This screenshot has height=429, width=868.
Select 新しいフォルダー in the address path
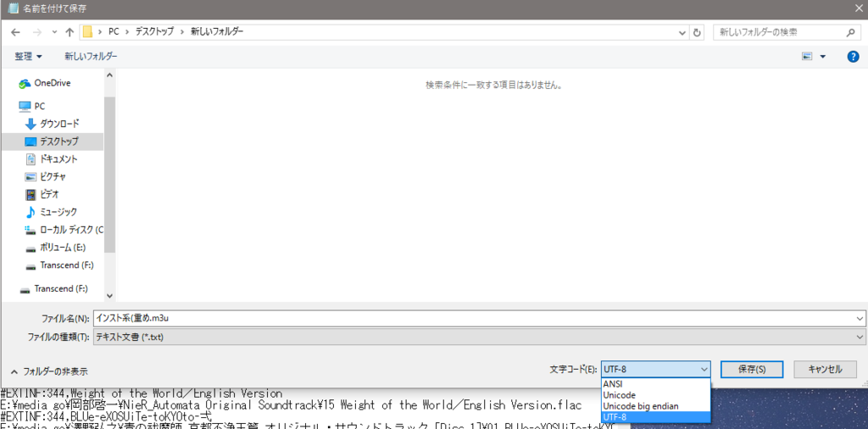[217, 32]
